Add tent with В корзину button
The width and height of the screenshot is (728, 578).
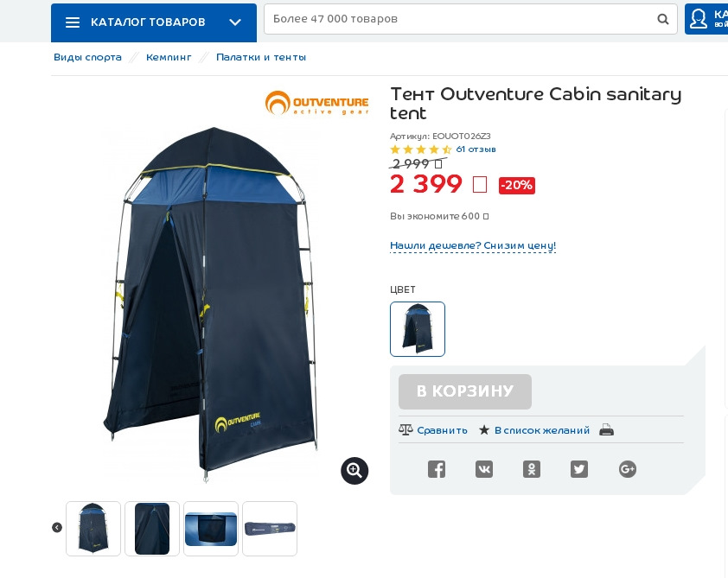pos(465,391)
